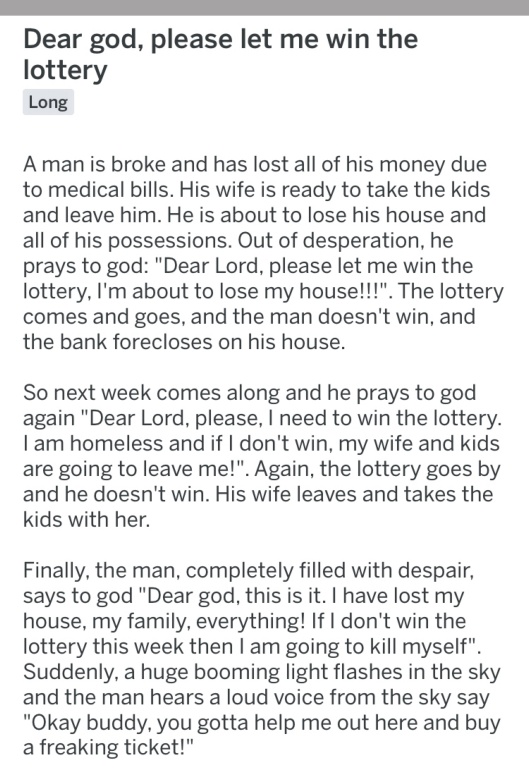Screen dimensions: 529x768
Task: Click the 'Long' flair tag
Action: (48, 102)
